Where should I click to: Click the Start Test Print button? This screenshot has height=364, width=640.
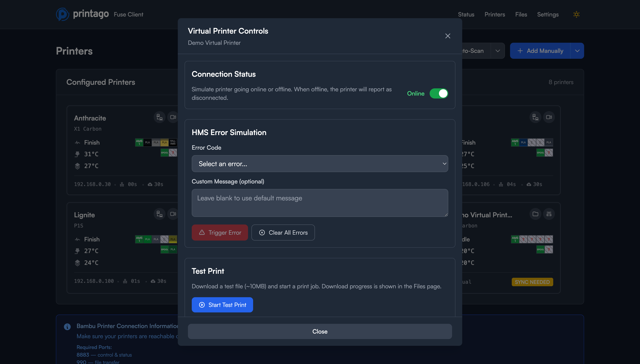click(222, 305)
